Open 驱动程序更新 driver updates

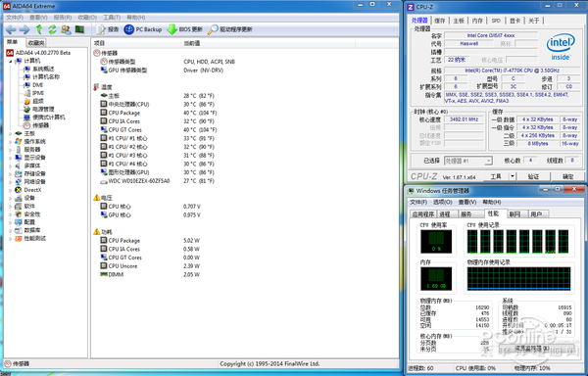[230, 29]
